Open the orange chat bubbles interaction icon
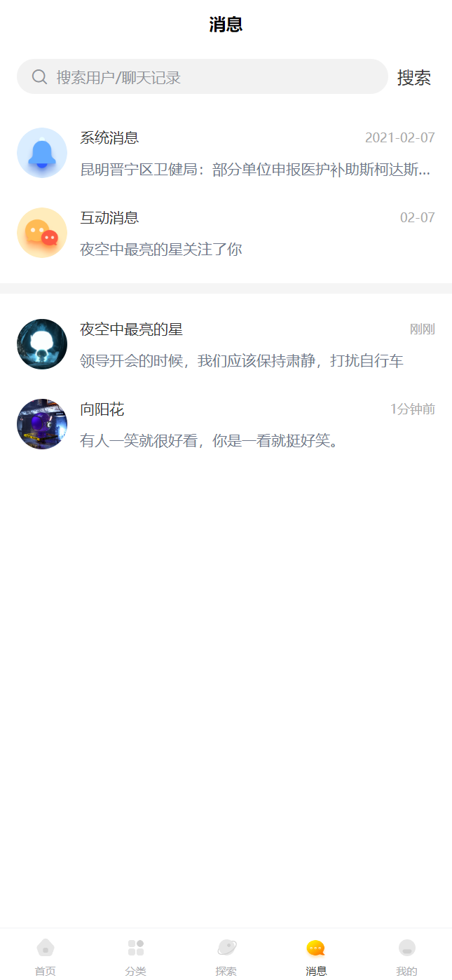The width and height of the screenshot is (452, 980). tap(42, 233)
